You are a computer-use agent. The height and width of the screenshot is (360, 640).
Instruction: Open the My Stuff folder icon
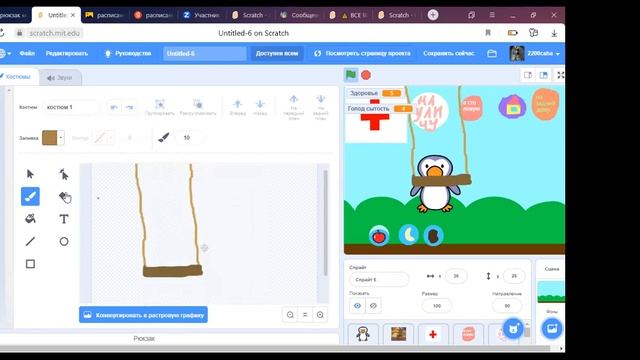click(492, 53)
